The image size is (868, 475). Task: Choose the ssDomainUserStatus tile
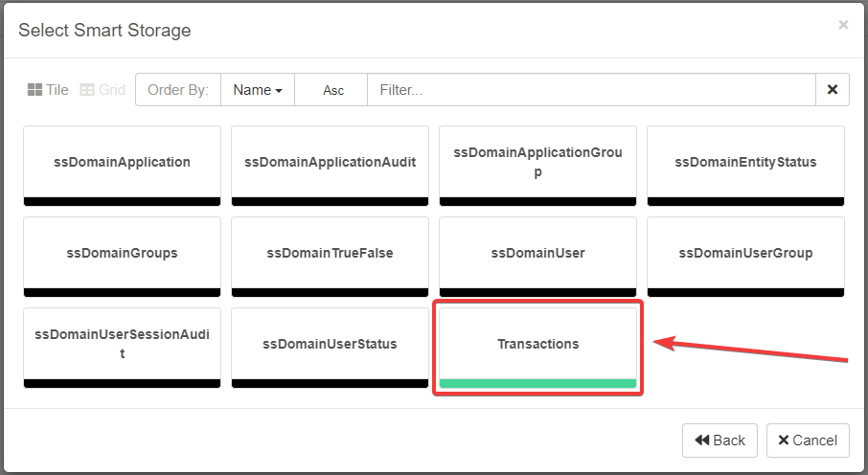(x=331, y=345)
